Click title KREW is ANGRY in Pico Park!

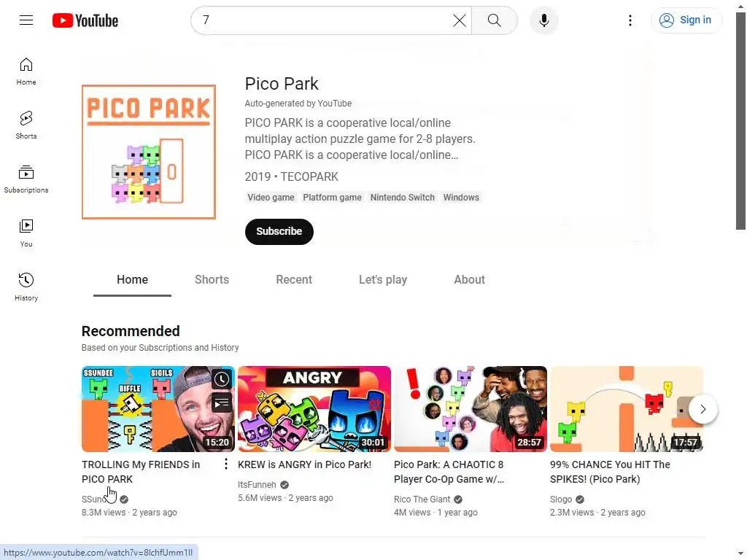coord(304,464)
